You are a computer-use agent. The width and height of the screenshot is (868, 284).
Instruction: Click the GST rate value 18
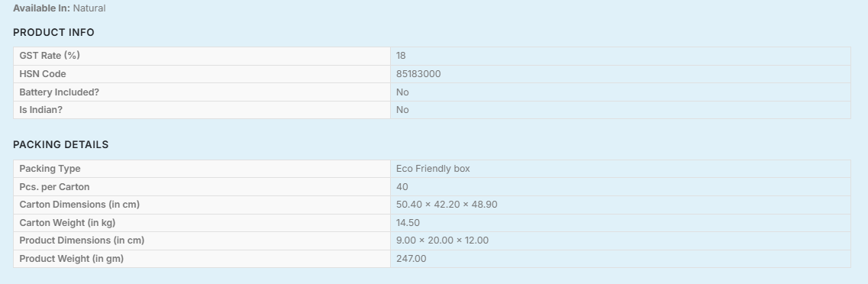tap(401, 56)
